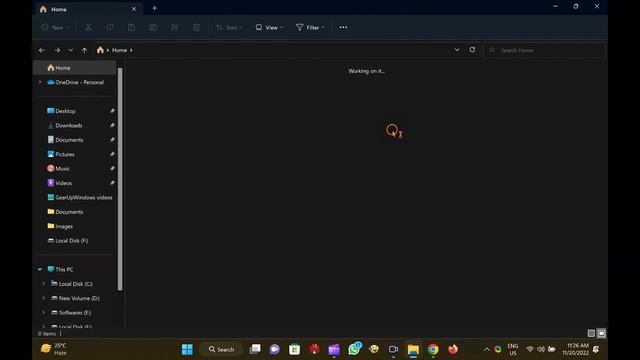Open Google Chrome from the taskbar
This screenshot has width=640, height=360.
[433, 349]
